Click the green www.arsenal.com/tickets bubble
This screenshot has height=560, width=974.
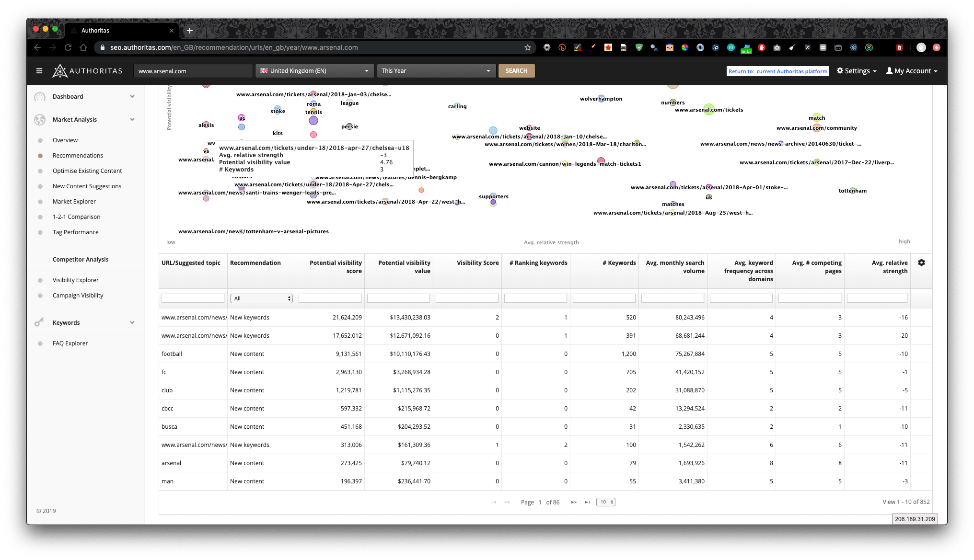point(709,109)
